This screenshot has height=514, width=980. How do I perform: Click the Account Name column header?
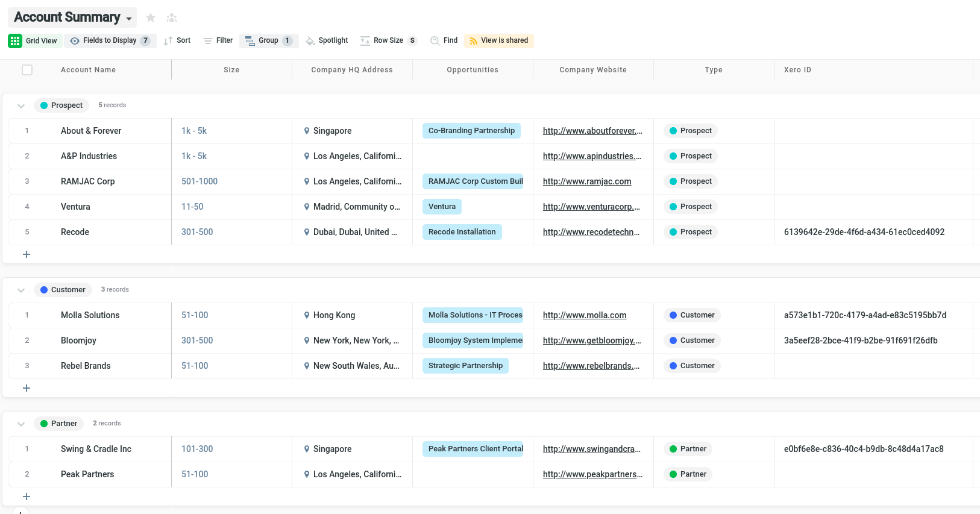88,70
